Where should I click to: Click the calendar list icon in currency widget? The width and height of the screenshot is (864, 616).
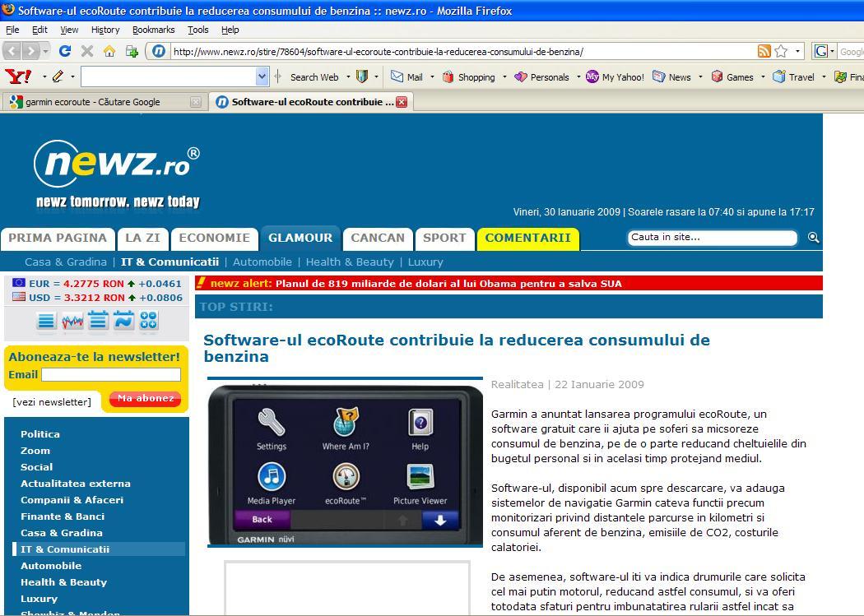point(98,321)
